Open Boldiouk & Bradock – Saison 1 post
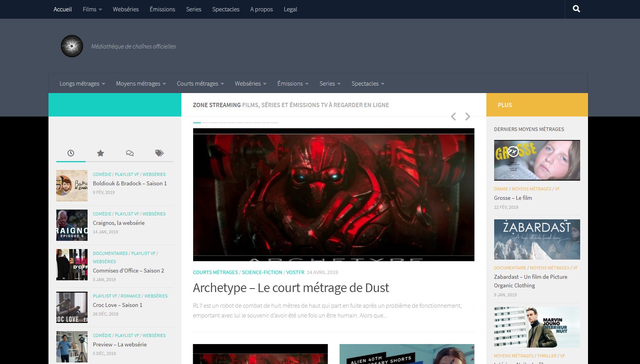 click(x=129, y=183)
